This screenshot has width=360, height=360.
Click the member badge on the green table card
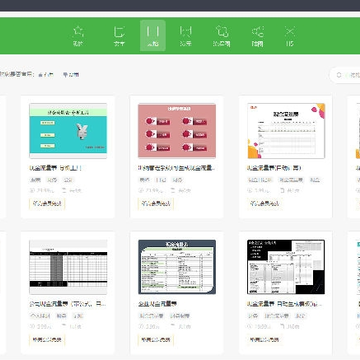pyautogui.click(x=156, y=340)
